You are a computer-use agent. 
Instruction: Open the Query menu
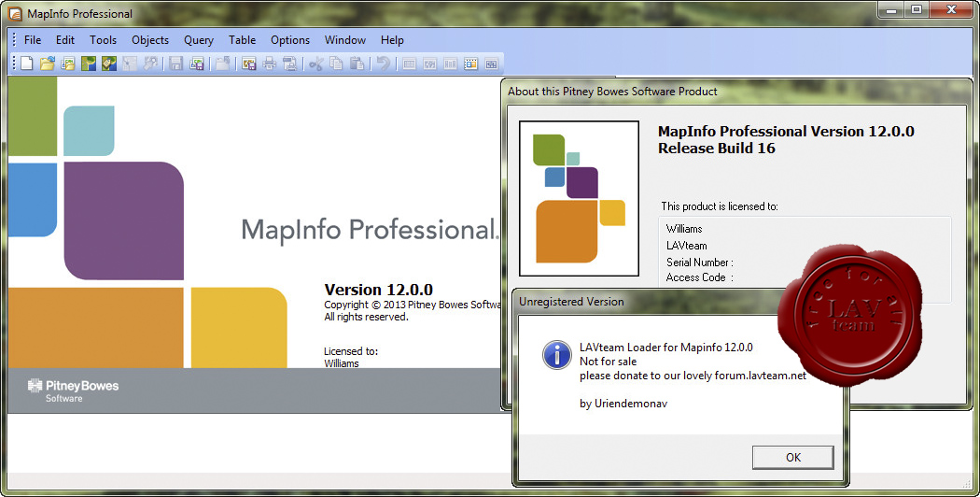(199, 39)
